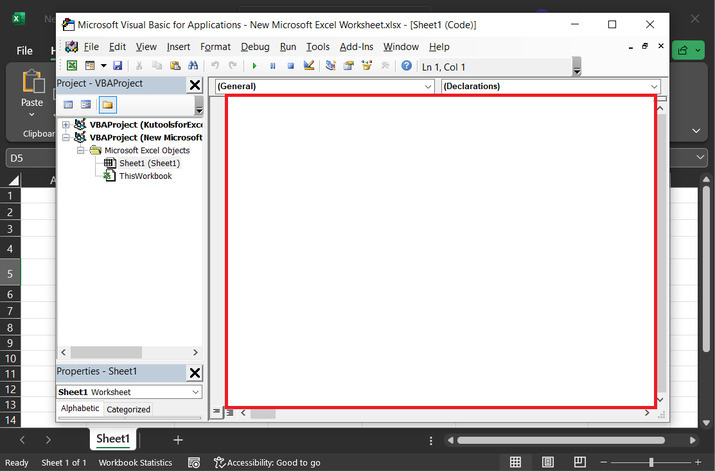The image size is (715, 472).
Task: Expand VBAProject (KutoolsforExcel) tree node
Action: (66, 124)
